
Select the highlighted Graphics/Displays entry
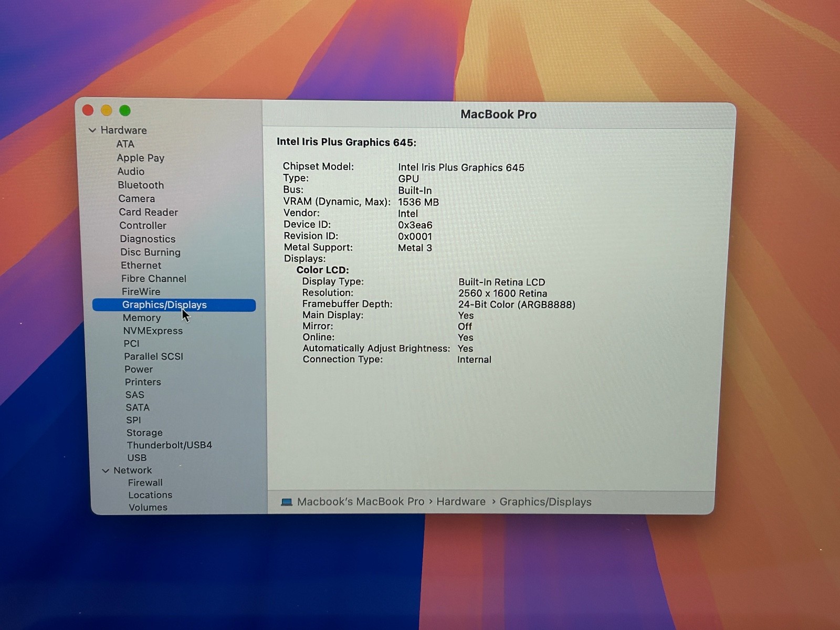coord(174,305)
